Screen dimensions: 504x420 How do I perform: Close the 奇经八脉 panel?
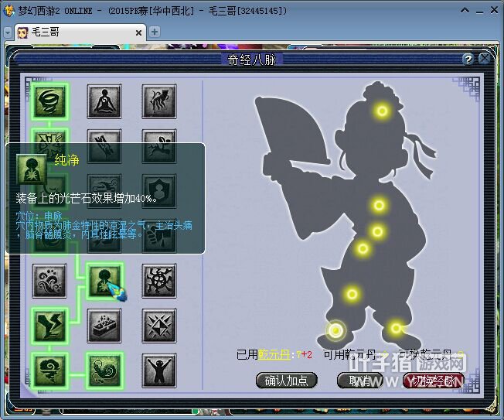485,59
